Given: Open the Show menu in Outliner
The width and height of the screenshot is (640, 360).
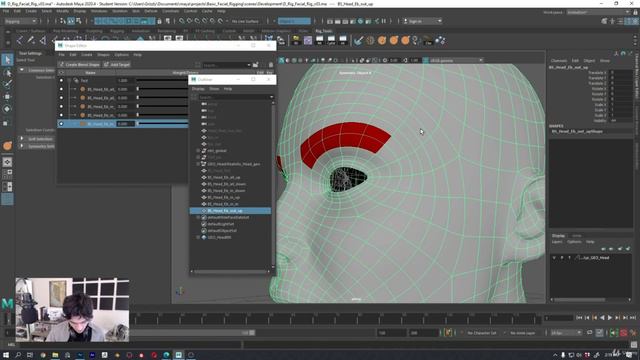Looking at the screenshot, I should [214, 89].
